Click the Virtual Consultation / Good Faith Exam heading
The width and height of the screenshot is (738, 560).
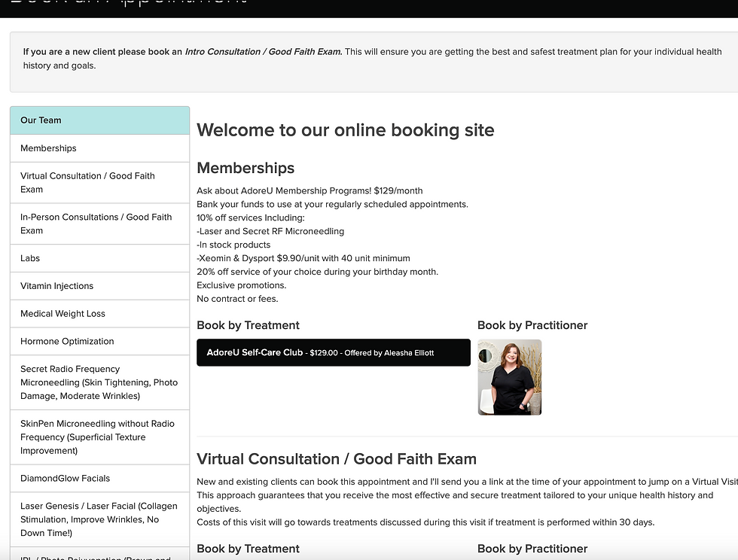pos(337,459)
